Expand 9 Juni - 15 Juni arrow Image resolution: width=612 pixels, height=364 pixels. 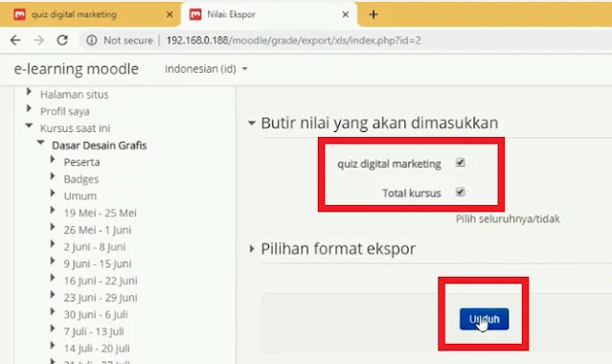point(53,261)
